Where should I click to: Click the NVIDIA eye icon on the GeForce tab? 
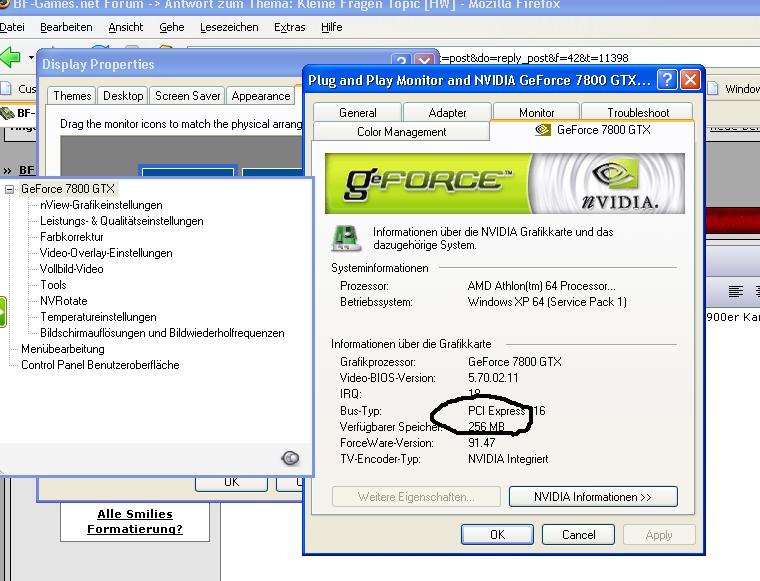click(x=543, y=130)
